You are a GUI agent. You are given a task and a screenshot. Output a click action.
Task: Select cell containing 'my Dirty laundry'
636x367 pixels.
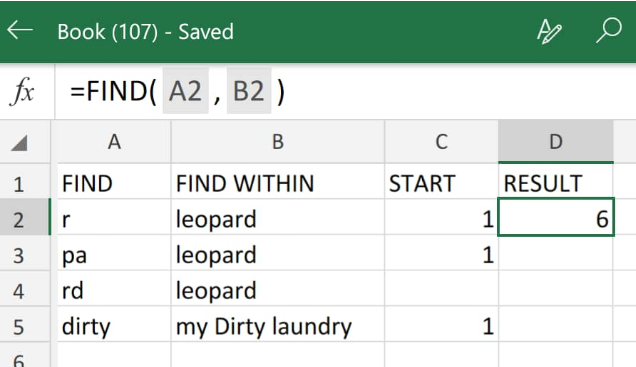278,324
